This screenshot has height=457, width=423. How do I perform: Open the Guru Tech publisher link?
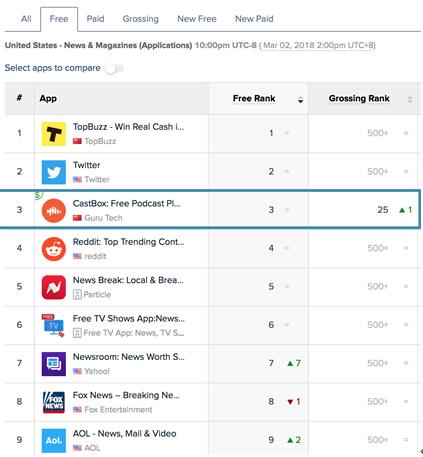[103, 218]
